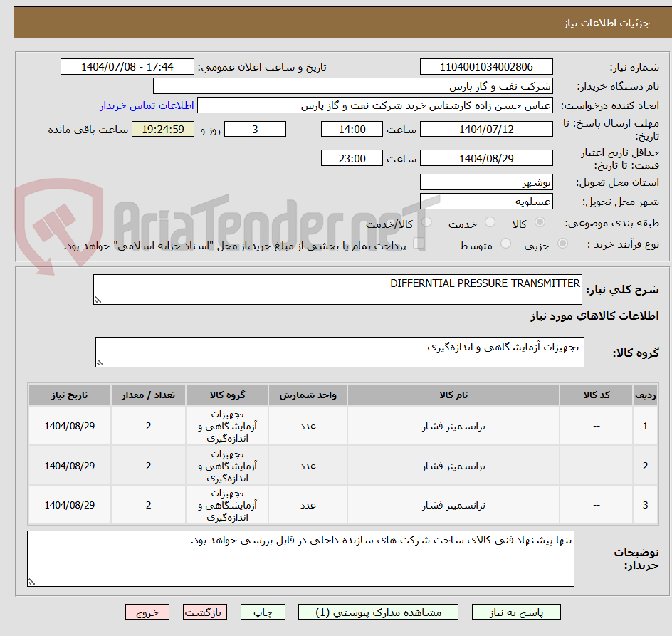Image resolution: width=672 pixels, height=636 pixels.
Task: Select the خدمت (service) radio button
Action: [x=490, y=221]
